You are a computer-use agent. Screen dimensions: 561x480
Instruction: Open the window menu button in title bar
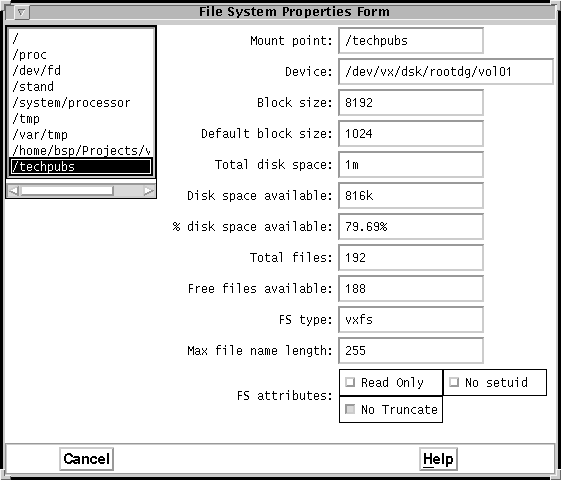[x=21, y=12]
